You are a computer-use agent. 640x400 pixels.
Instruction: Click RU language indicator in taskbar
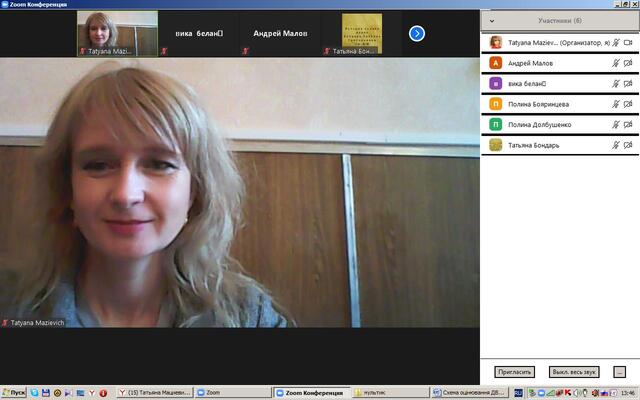click(518, 393)
